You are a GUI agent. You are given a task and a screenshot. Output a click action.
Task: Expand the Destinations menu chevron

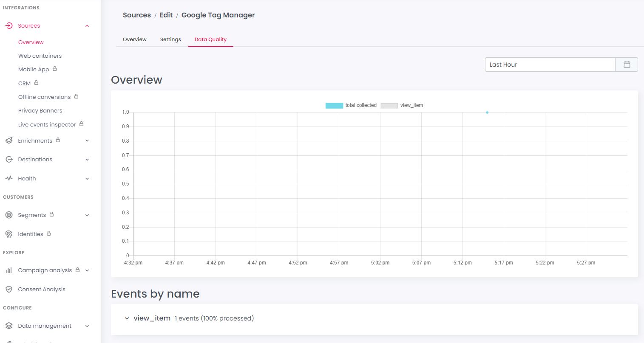87,160
